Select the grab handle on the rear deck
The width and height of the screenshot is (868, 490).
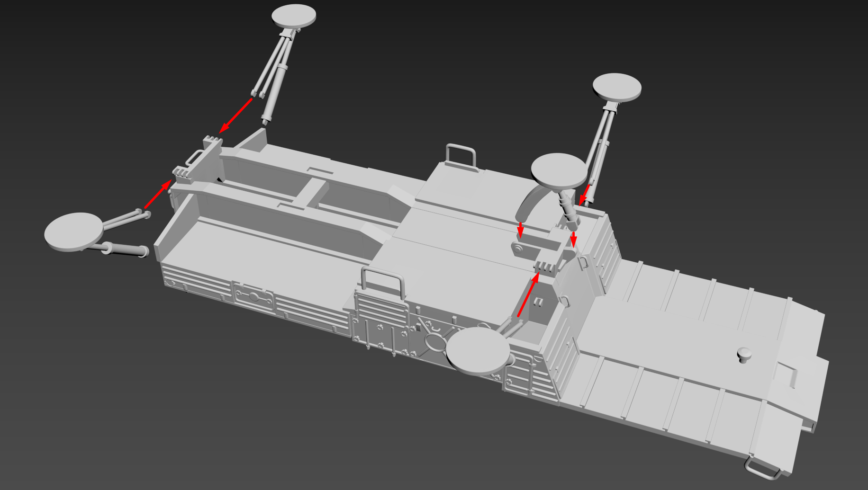click(460, 153)
